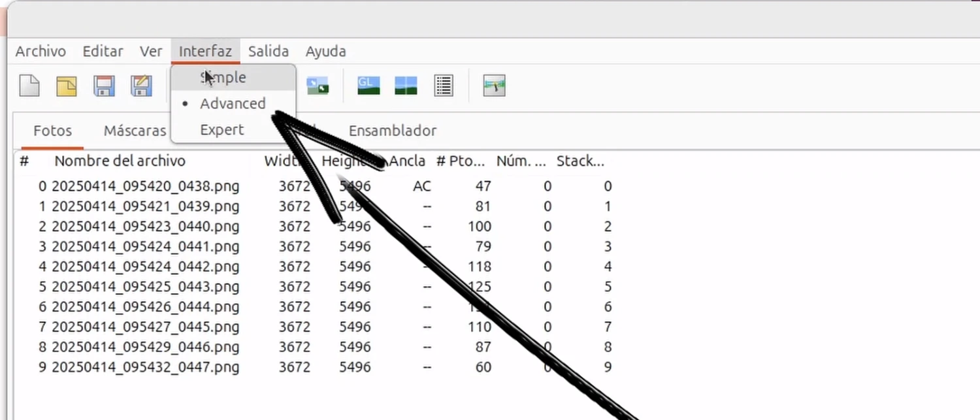Open the Salida menu
The image size is (980, 420).
tap(268, 52)
